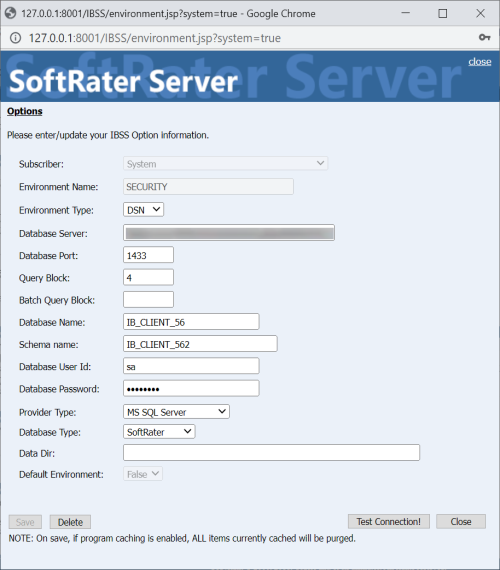
Task: Click the Delete button
Action: point(70,522)
